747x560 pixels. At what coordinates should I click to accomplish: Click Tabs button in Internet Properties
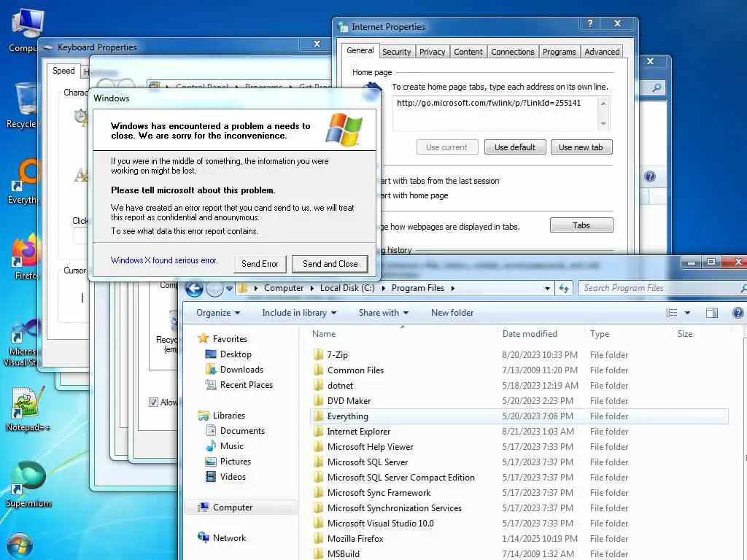[581, 225]
